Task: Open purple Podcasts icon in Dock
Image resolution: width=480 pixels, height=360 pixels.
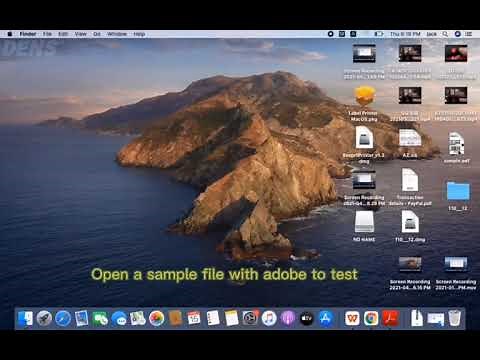Action: click(288, 318)
